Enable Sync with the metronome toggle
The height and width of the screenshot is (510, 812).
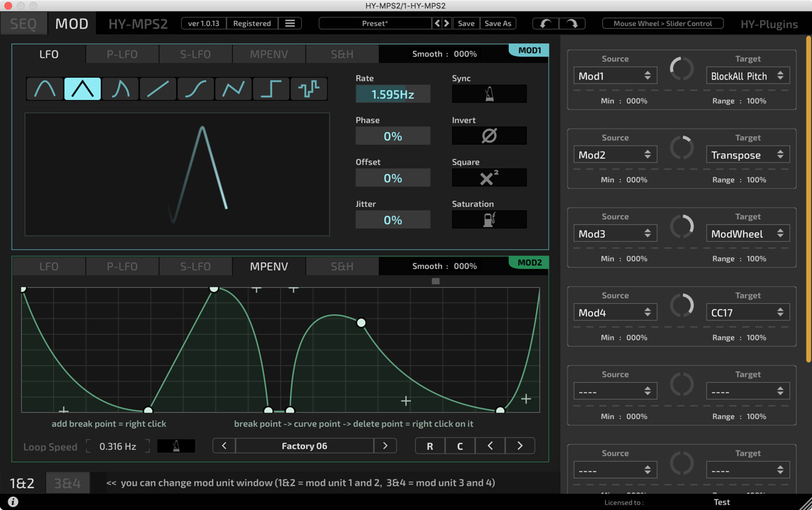pos(489,94)
